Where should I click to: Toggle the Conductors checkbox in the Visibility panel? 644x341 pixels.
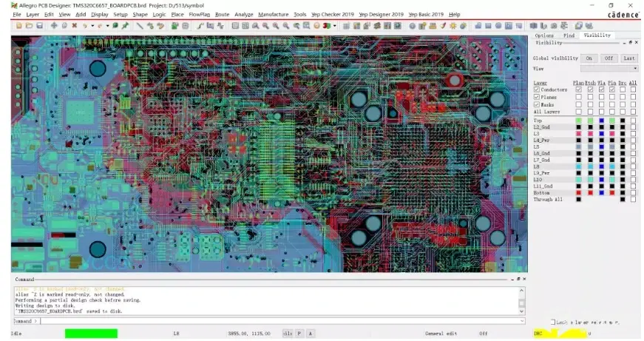coord(536,90)
